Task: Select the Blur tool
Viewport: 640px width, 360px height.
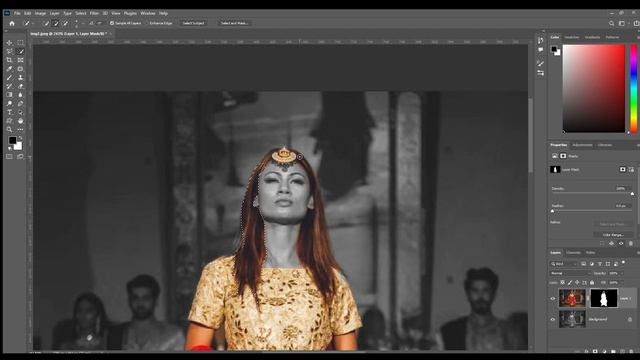Action: click(20, 95)
